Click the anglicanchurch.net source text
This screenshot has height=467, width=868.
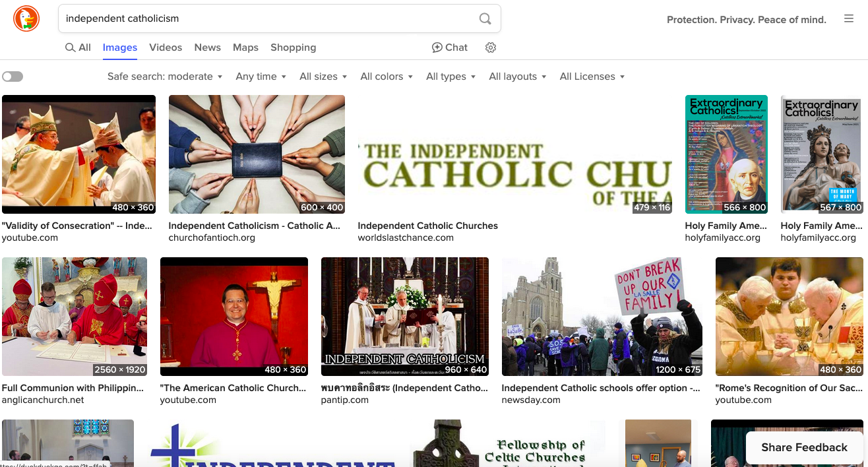[44, 400]
